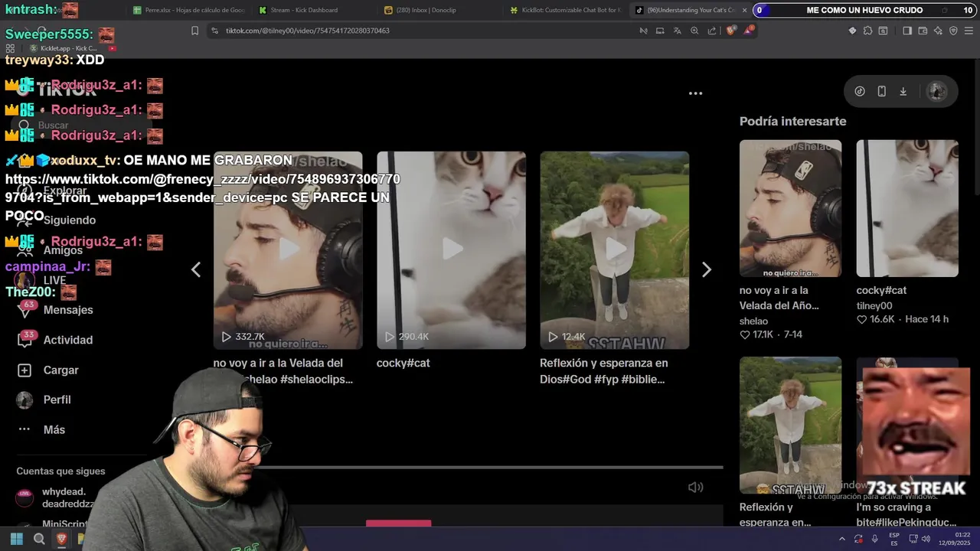
Task: Click the TikTok coins icon in top right
Action: click(x=860, y=91)
